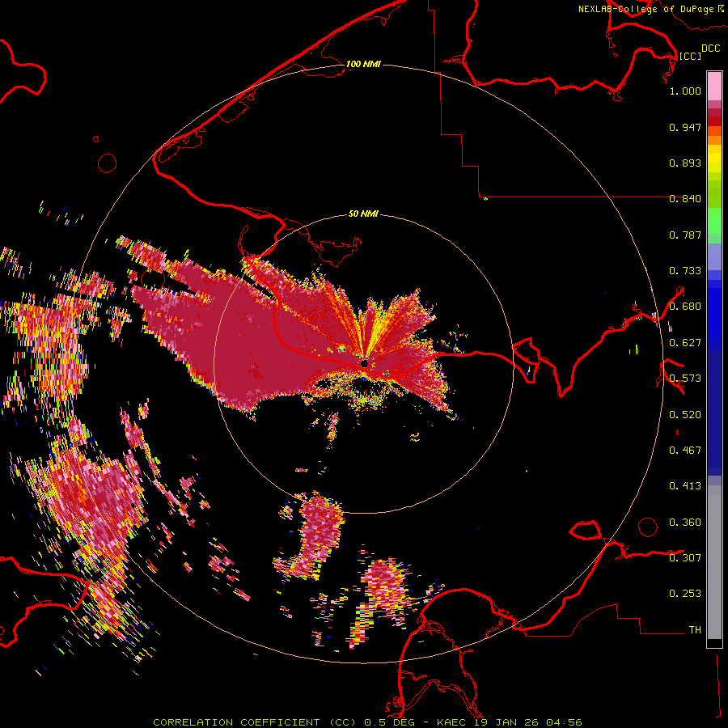Click the 0.307 color scale value

click(x=685, y=558)
